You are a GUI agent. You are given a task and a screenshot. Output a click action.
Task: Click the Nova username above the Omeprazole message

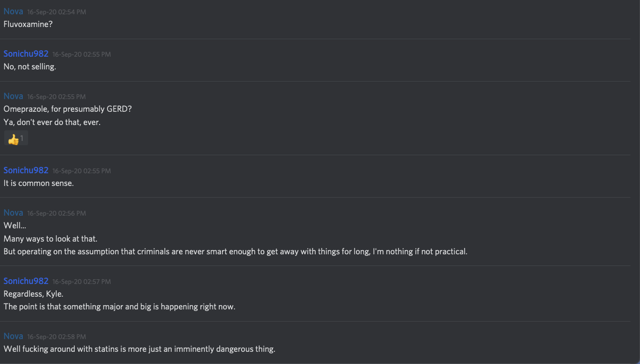[13, 96]
